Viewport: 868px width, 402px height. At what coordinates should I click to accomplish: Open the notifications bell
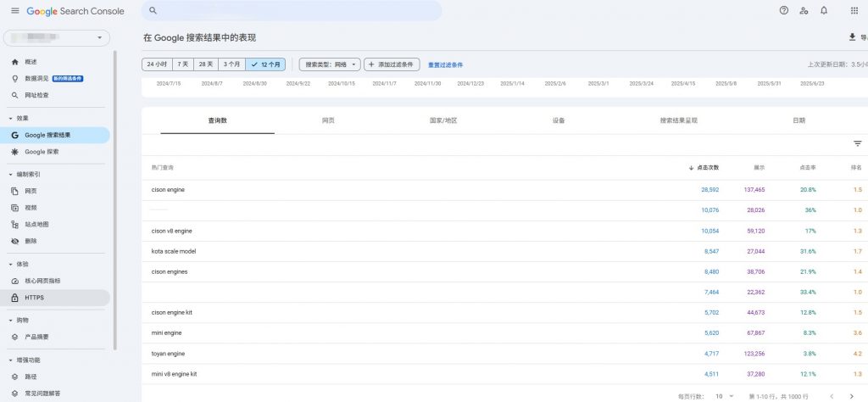pos(824,10)
